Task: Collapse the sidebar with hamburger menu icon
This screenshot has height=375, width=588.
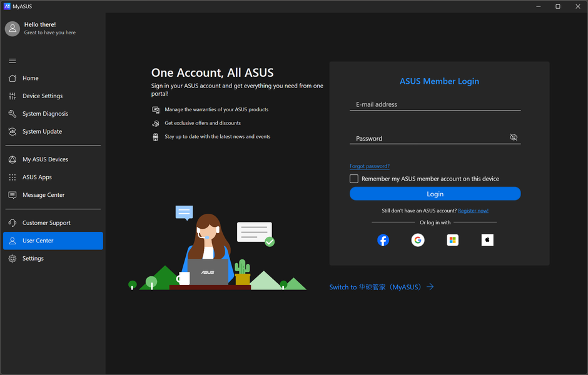Action: 13,61
